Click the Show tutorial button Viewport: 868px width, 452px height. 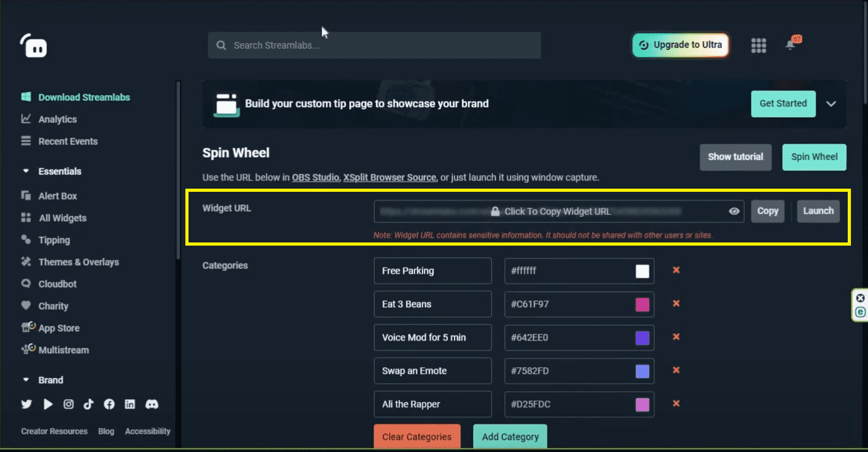point(736,157)
